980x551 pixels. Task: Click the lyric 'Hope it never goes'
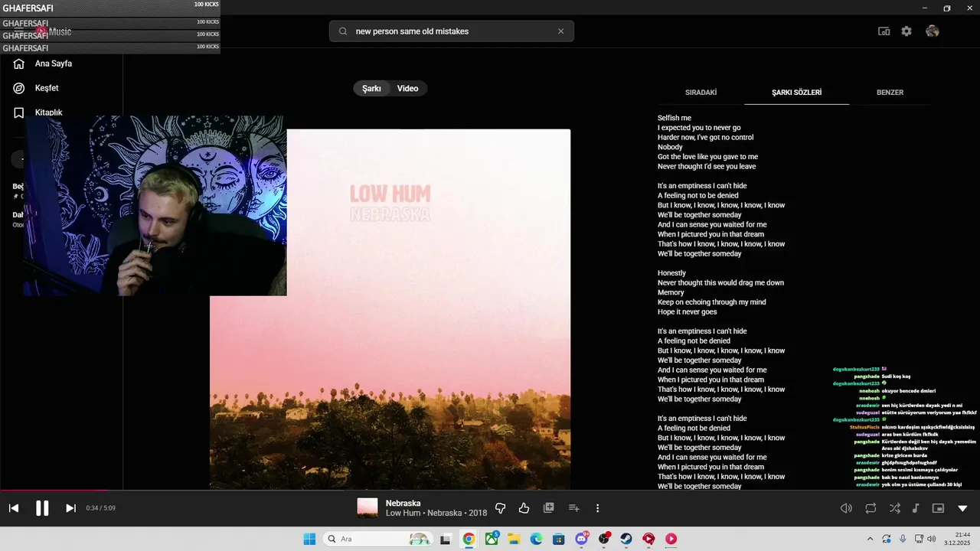[x=687, y=312]
